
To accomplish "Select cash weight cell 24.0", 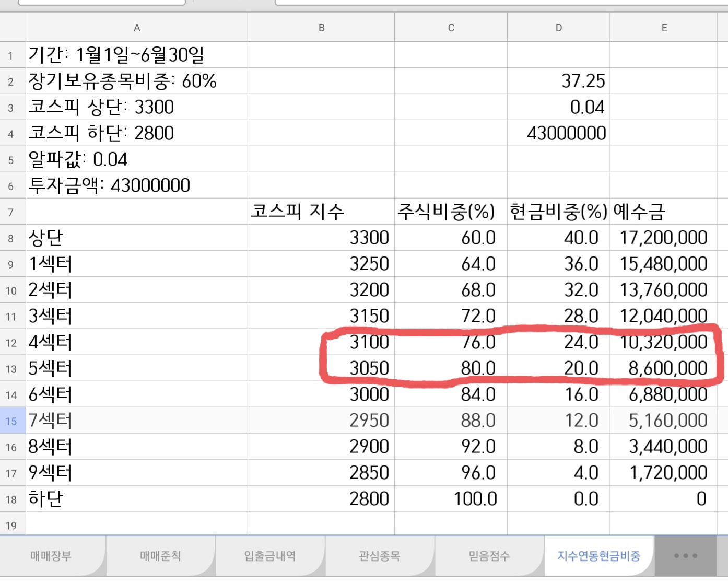I will click(559, 342).
